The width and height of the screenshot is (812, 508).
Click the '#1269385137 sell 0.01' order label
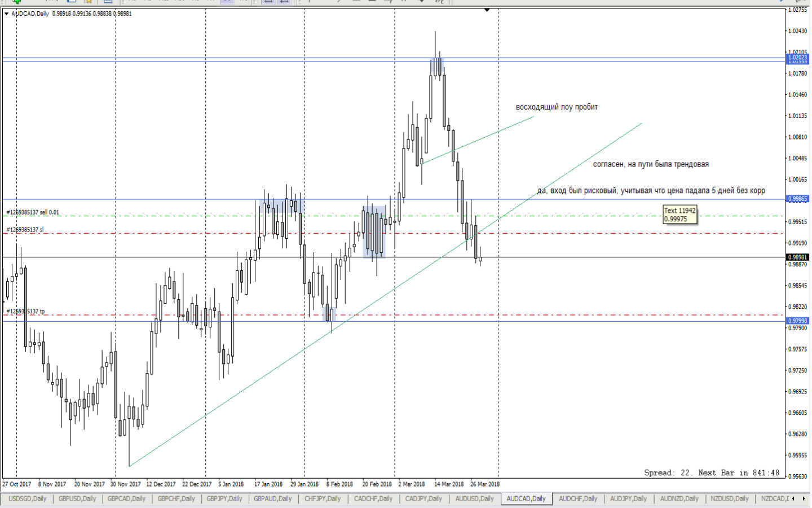tap(33, 212)
